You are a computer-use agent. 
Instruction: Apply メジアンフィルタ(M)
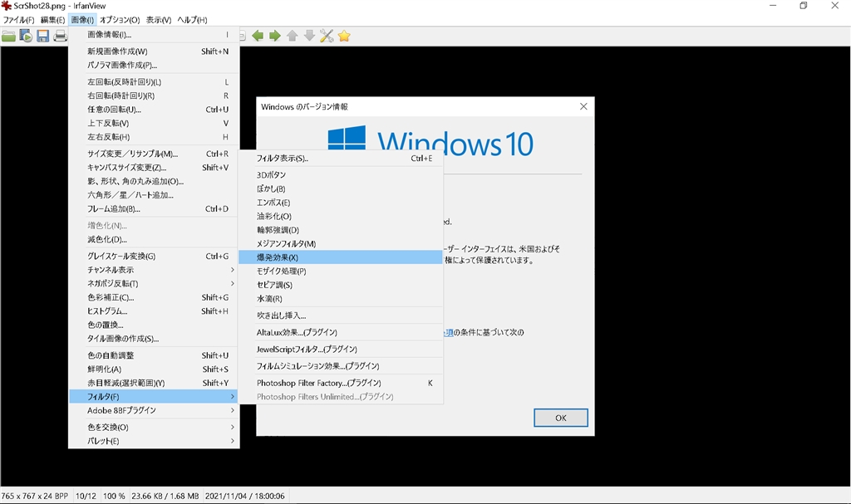pos(341,244)
